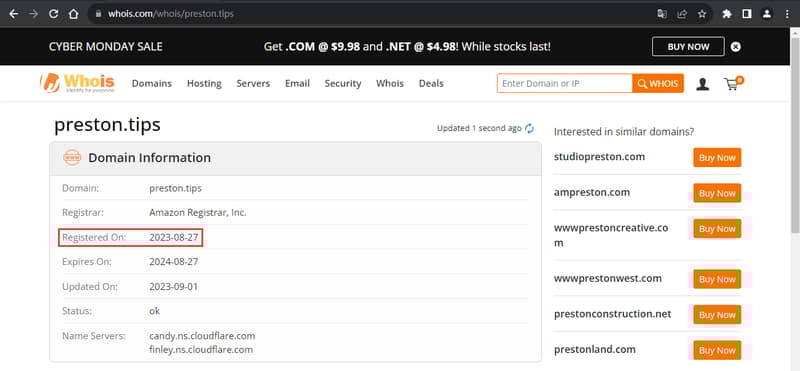The image size is (800, 371).
Task: Click the studiopreston.com domain name
Action: tap(599, 157)
